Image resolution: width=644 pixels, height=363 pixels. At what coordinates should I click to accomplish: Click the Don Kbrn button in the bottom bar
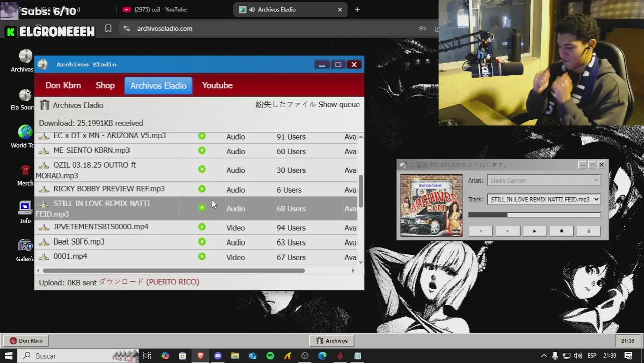coord(26,341)
